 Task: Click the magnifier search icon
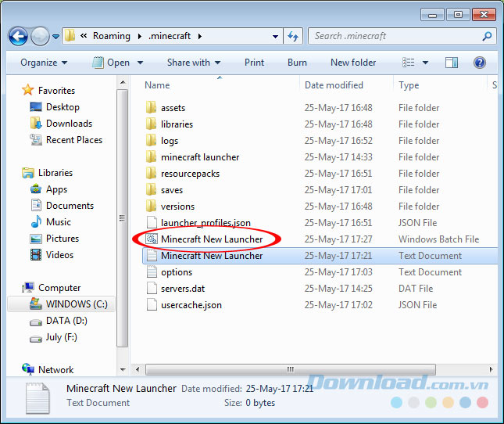click(x=487, y=36)
